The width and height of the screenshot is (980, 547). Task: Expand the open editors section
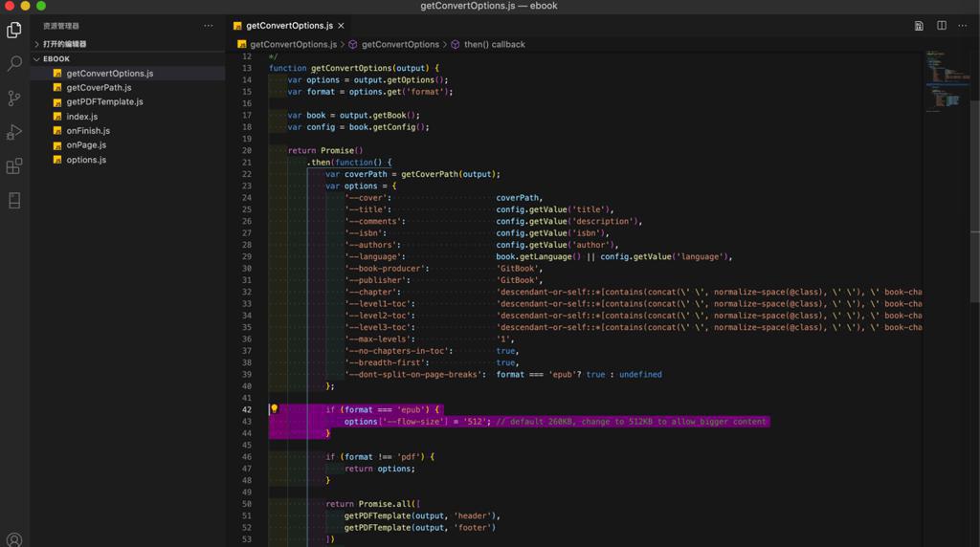(128, 44)
